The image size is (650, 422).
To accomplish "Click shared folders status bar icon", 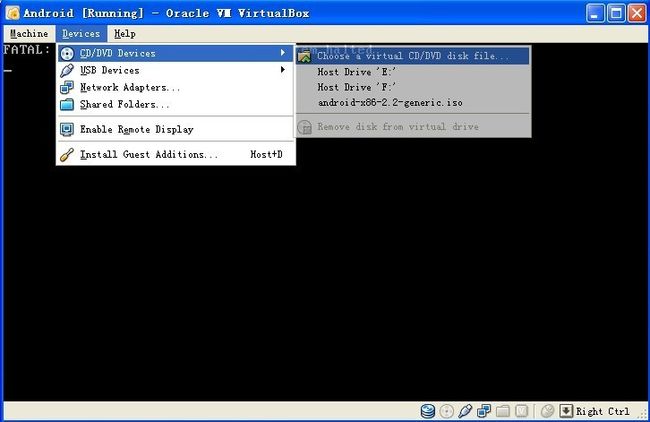I will (503, 411).
